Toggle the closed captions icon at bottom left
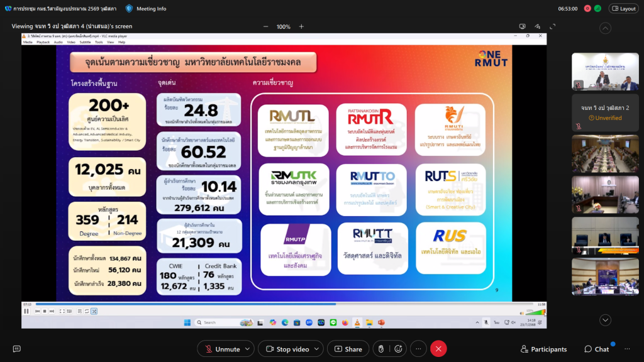The width and height of the screenshot is (644, 362). pyautogui.click(x=17, y=349)
